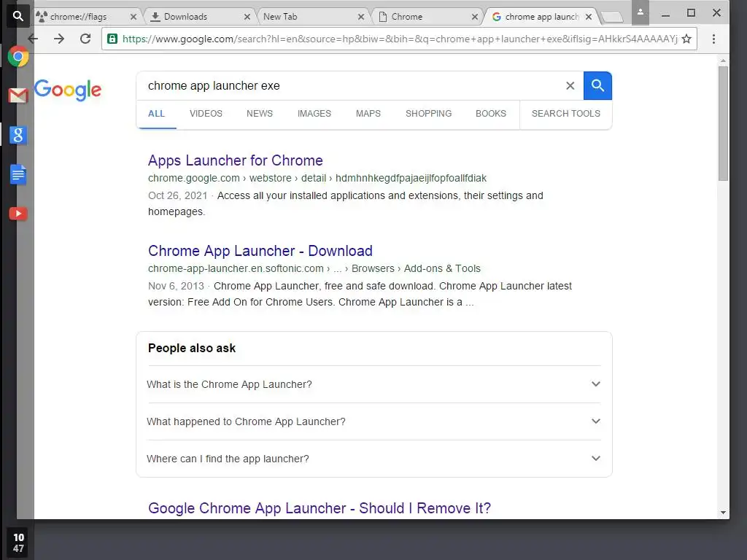Close the chrome://flags tab
Image resolution: width=747 pixels, height=560 pixels.
133,17
